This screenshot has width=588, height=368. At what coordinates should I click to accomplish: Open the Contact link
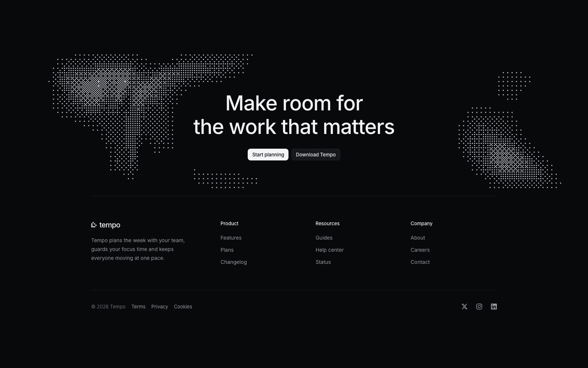coord(420,262)
